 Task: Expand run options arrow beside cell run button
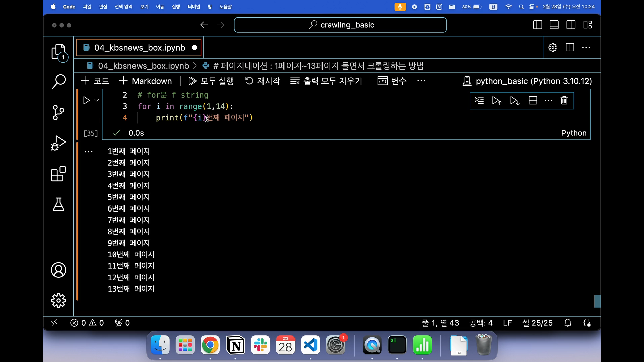click(97, 100)
